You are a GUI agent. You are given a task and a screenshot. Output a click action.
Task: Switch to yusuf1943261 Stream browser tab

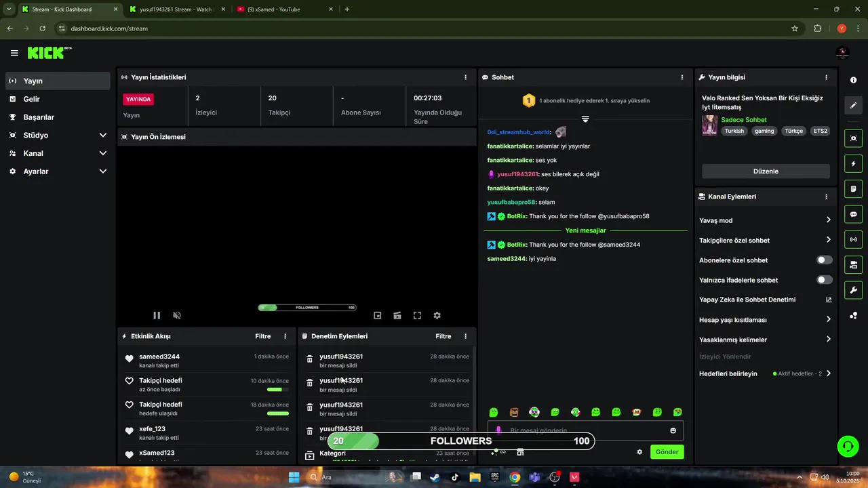[x=176, y=9]
